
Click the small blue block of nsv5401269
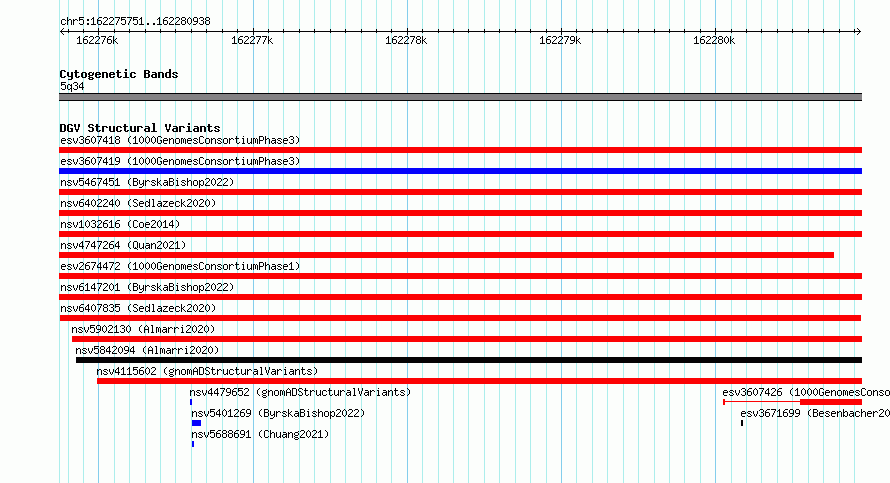coord(196,423)
